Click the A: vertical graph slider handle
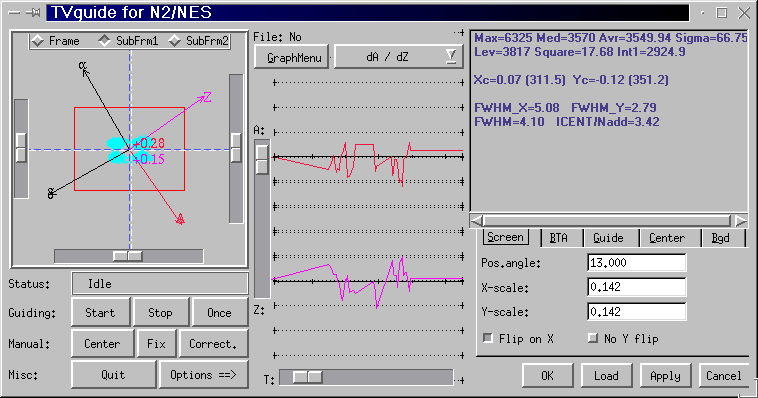The width and height of the screenshot is (758, 398). pos(262,159)
